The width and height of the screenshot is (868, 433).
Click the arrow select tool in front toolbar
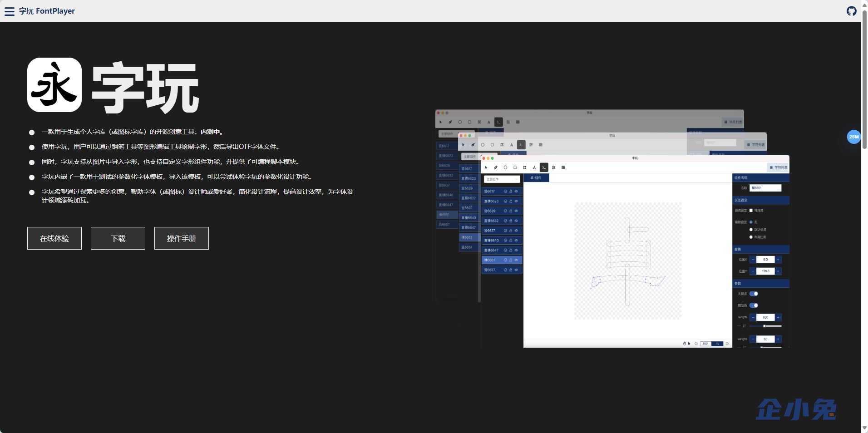(x=486, y=167)
